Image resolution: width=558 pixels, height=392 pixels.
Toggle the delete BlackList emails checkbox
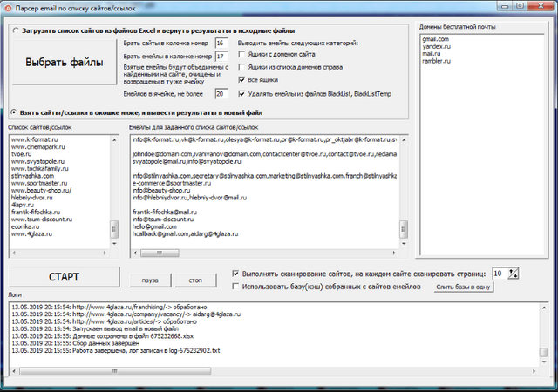point(243,91)
